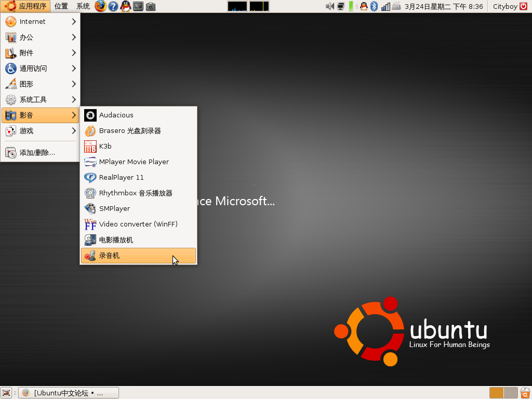532x399 pixels.
Task: Select the 通用访问 menu label
Action: point(33,69)
